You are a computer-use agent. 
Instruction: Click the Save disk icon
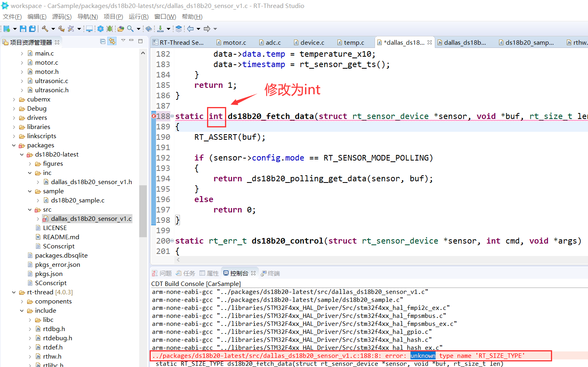click(23, 29)
